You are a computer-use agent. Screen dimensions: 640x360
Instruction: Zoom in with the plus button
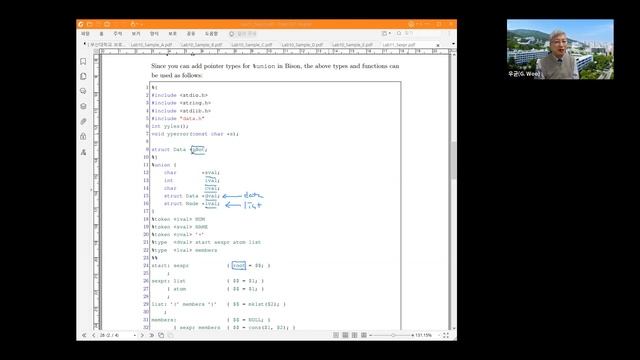coord(413,335)
